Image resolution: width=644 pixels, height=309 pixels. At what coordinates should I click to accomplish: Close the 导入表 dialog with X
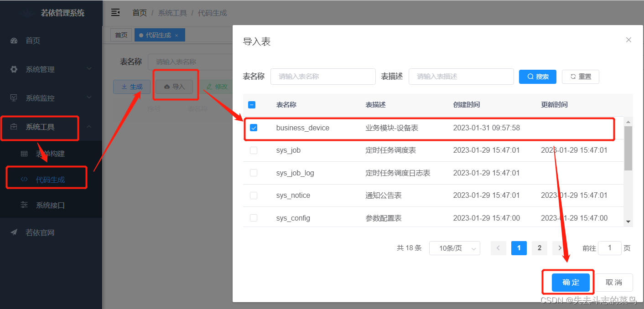pos(628,40)
